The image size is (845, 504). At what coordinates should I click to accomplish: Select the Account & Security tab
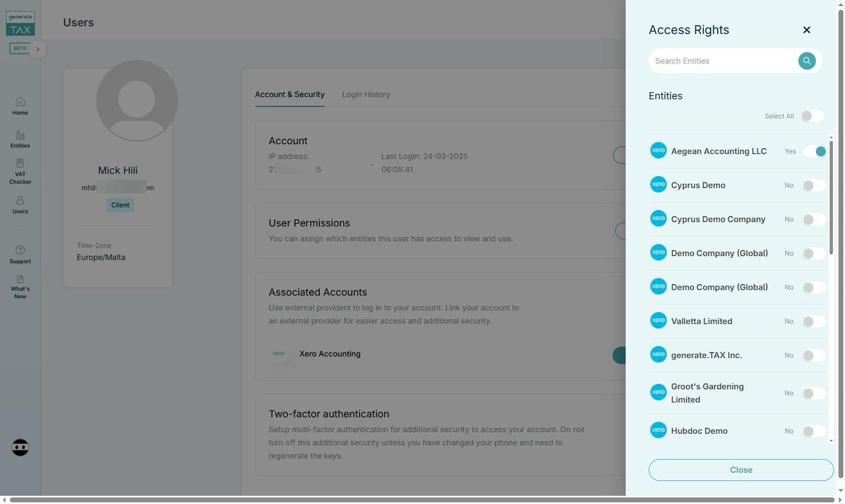point(290,94)
